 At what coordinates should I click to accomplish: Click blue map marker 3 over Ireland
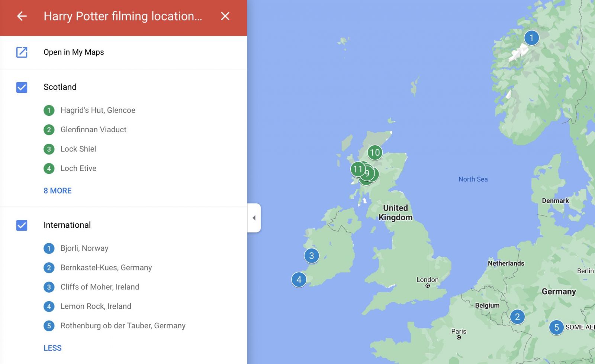[x=312, y=256]
